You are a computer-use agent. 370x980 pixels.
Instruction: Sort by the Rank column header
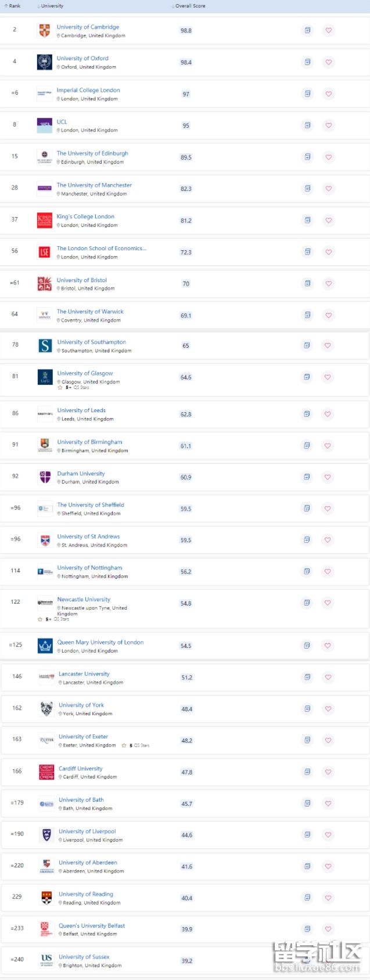pos(12,6)
